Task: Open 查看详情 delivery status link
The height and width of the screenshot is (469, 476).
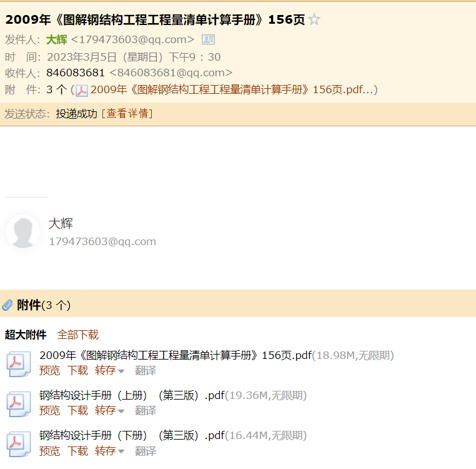Action: pos(127,113)
